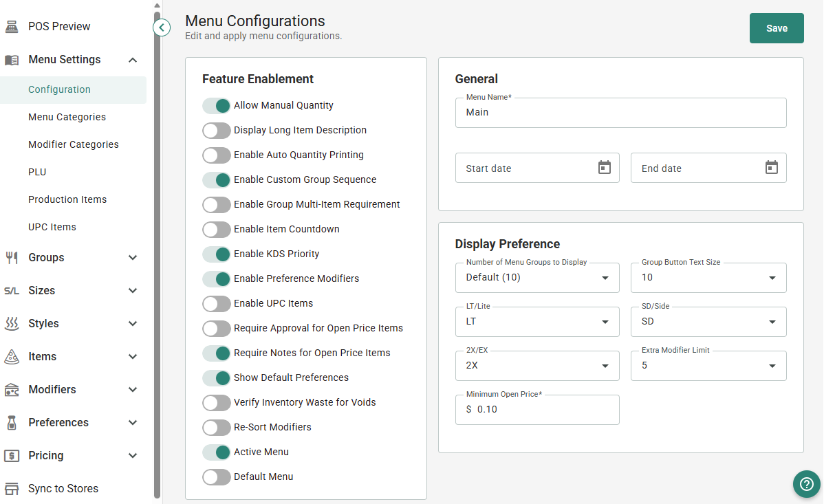Image resolution: width=824 pixels, height=504 pixels.
Task: Click the Minimum Open Price field
Action: coord(537,410)
